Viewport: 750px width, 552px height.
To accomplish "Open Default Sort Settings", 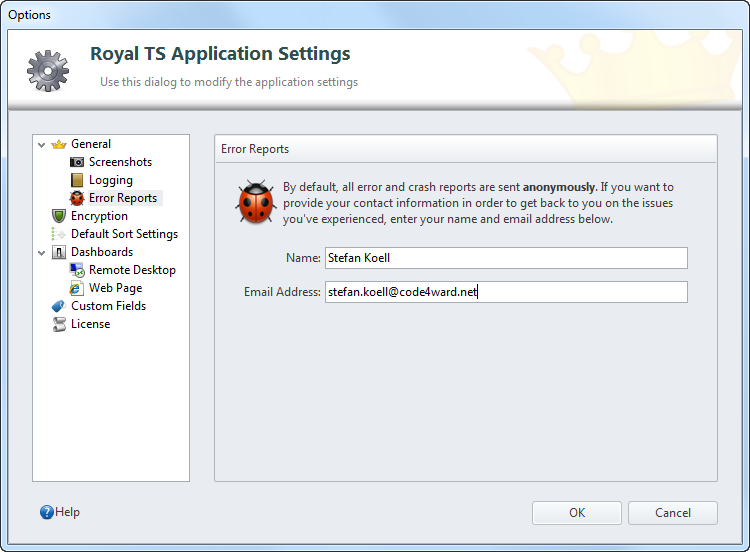I will 124,234.
